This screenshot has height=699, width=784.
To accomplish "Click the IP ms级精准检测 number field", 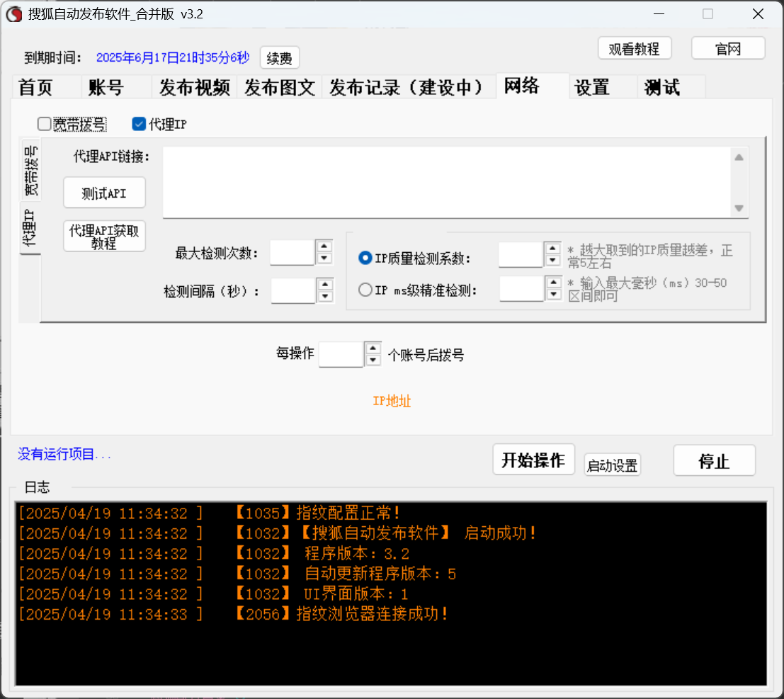I will [522, 288].
